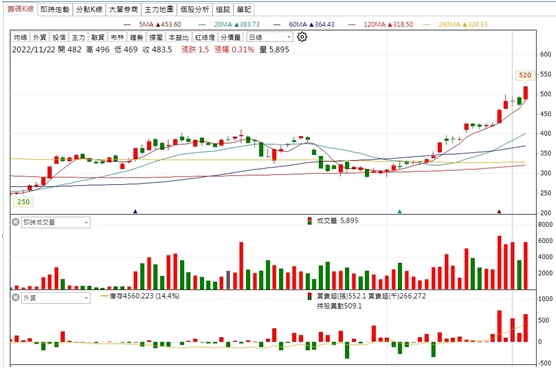Switch to the 即時走勢 tab
Viewport: 556px width, 370px height.
[x=55, y=9]
